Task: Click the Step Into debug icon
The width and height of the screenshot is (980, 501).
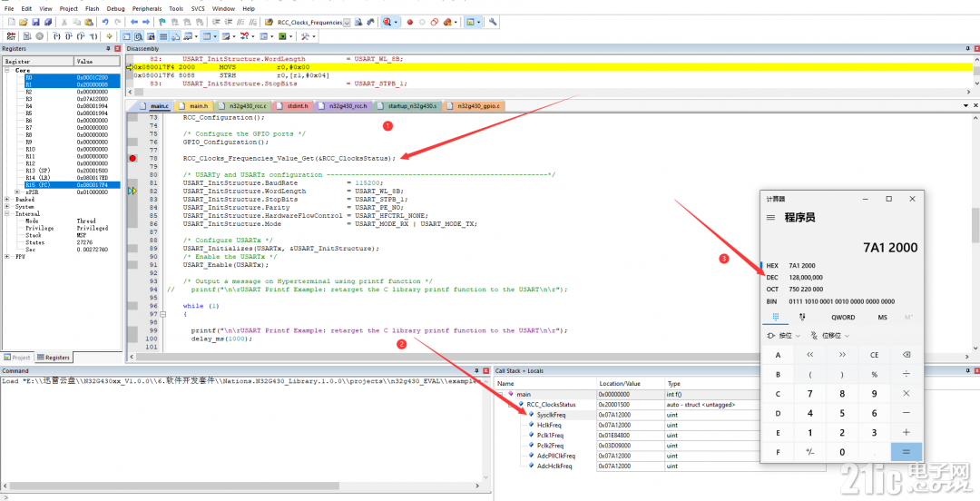Action: coord(57,36)
